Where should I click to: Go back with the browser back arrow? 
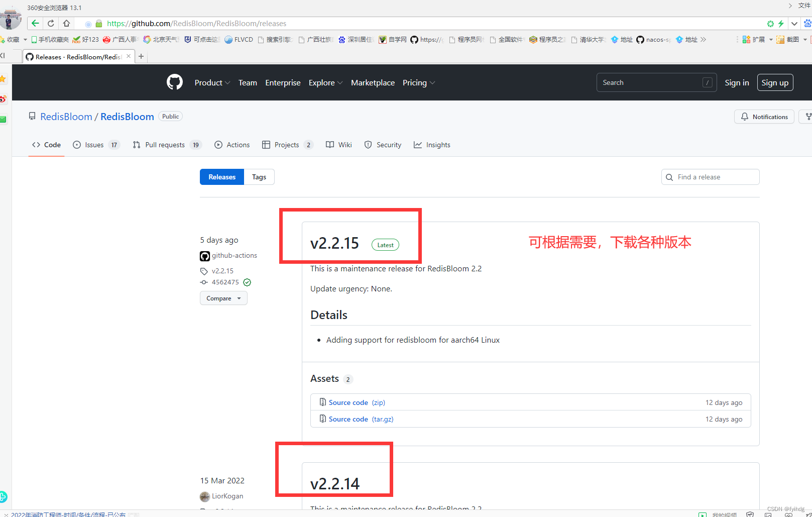tap(35, 24)
